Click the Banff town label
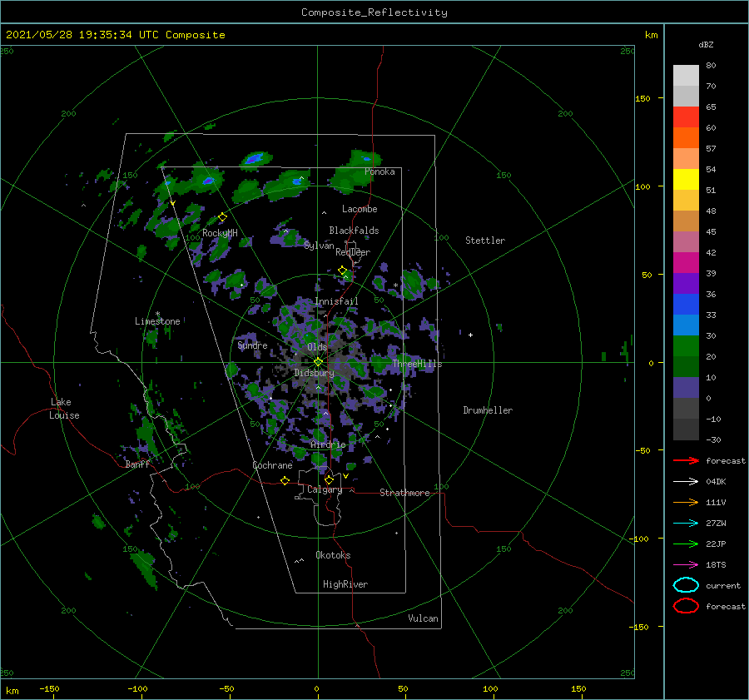 click(x=137, y=464)
